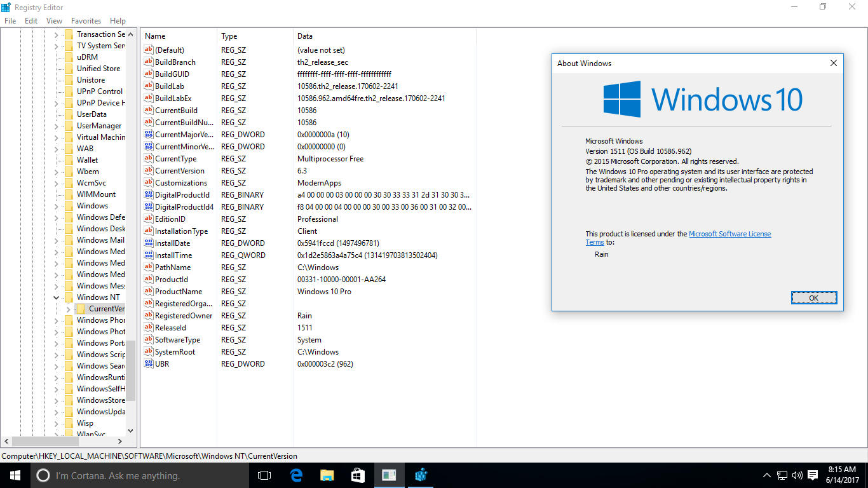The height and width of the screenshot is (488, 868).
Task: Select the UserData key in the tree
Action: click(92, 114)
